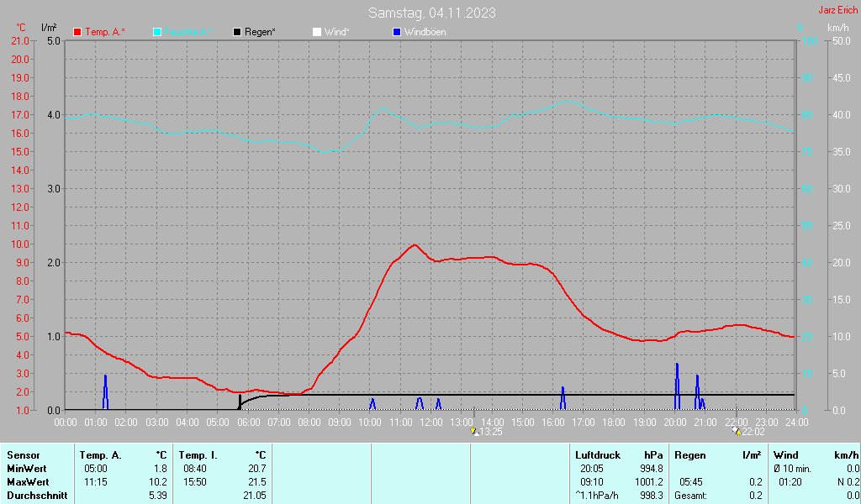This screenshot has width=861, height=504.
Task: Click the marker icon at 22:02
Action: (737, 431)
